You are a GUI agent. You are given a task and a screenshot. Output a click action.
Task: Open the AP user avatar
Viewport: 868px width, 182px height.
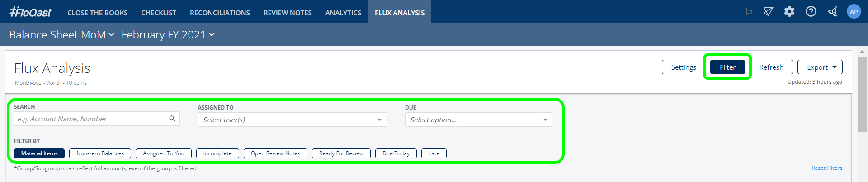pos(854,12)
